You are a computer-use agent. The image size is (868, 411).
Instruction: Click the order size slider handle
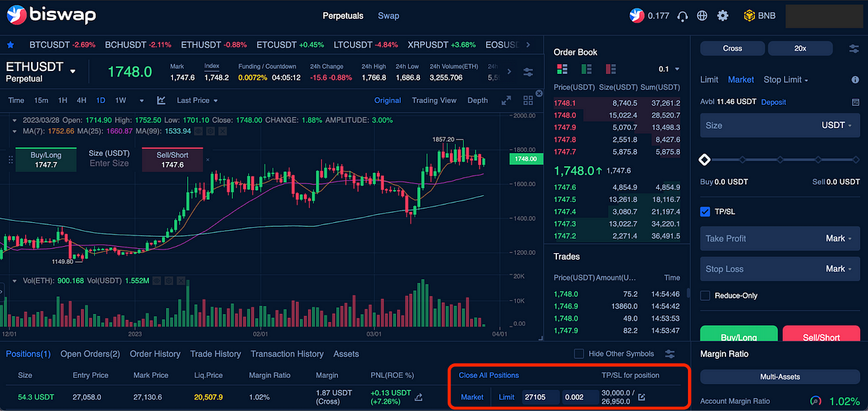705,159
